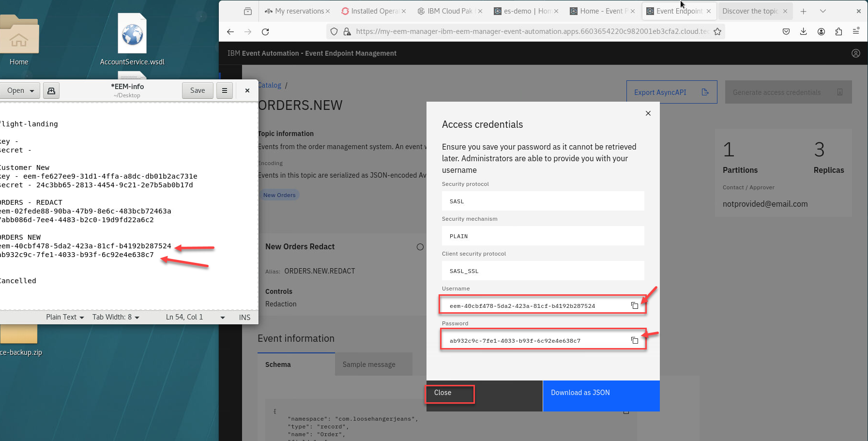Copy the Username value with copy icon

(x=634, y=305)
